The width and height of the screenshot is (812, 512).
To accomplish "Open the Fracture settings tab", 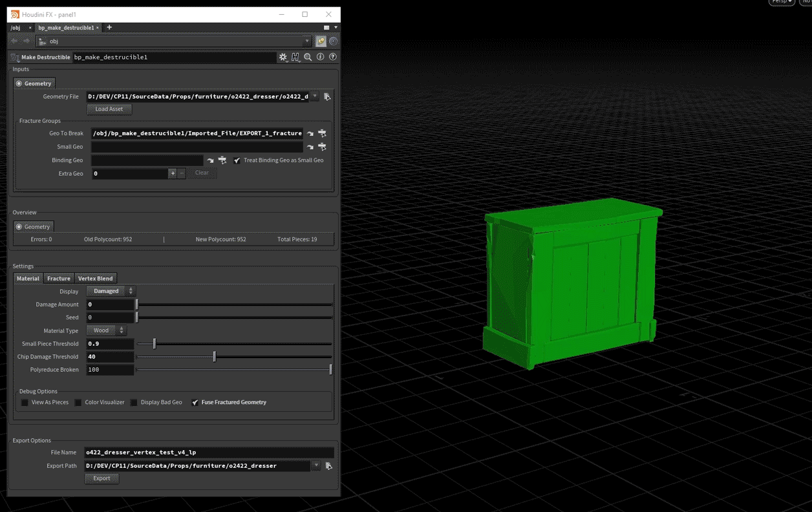I will [59, 279].
